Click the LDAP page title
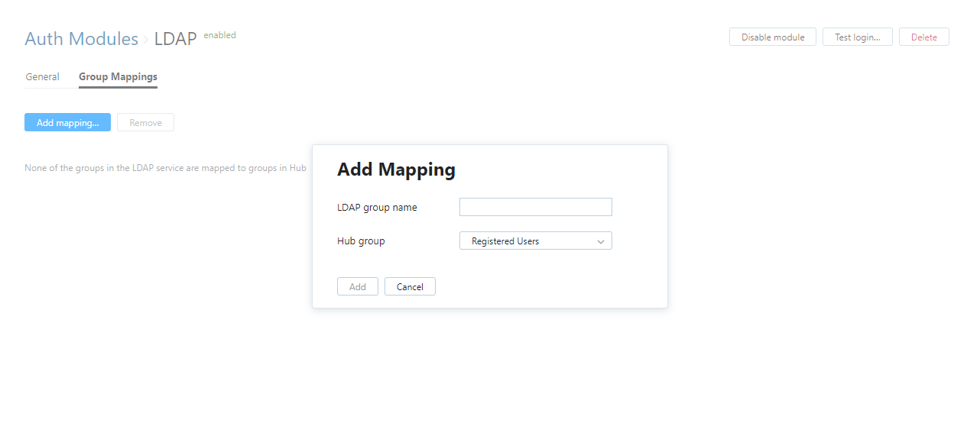The image size is (980, 436). coord(175,39)
